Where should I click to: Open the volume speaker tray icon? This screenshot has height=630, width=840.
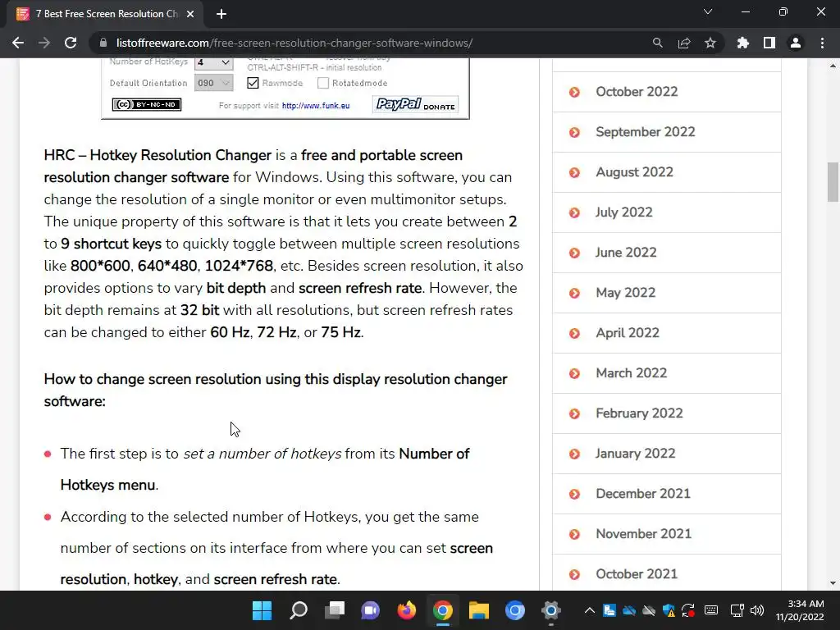757,610
